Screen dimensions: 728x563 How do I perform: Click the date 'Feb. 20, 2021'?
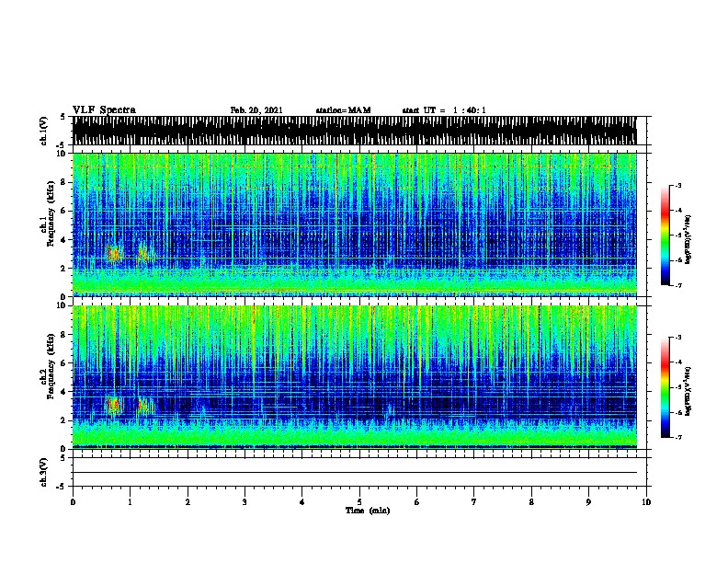(x=256, y=110)
